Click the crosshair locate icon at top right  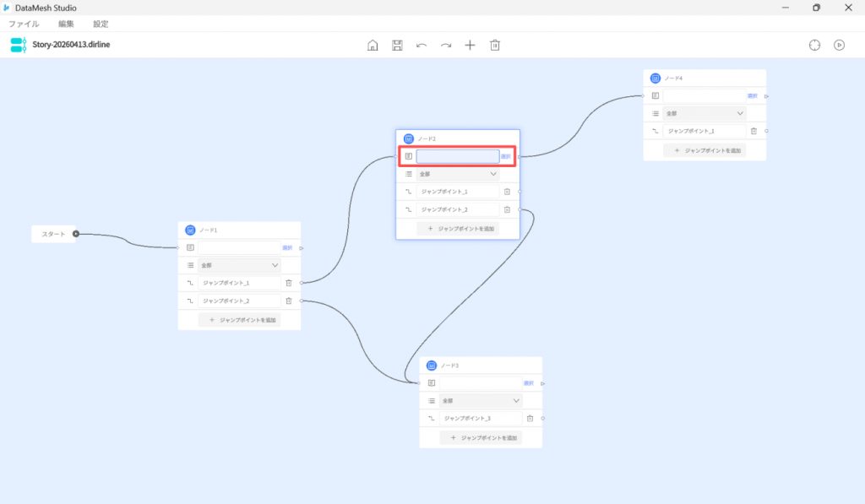click(x=814, y=45)
